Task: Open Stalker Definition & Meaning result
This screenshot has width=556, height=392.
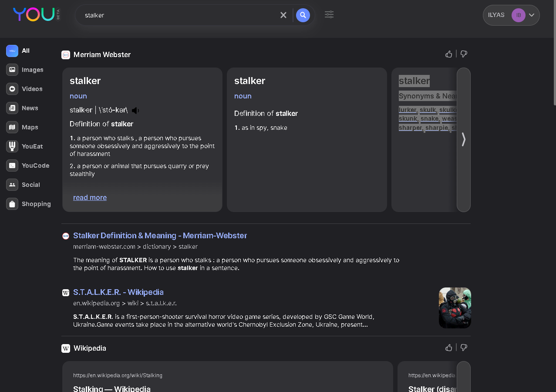Action: tap(160, 236)
